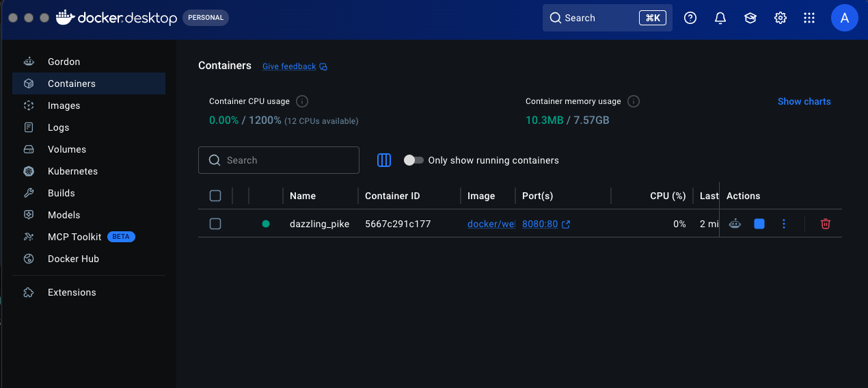
Task: Open Kubernetes in the sidebar
Action: (x=89, y=171)
